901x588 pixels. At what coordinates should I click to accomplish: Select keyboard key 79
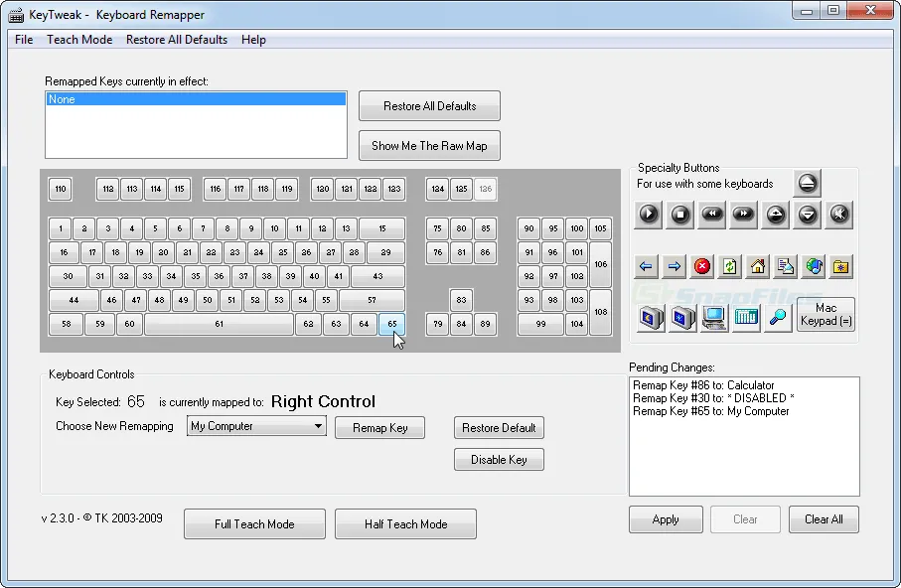click(x=438, y=324)
